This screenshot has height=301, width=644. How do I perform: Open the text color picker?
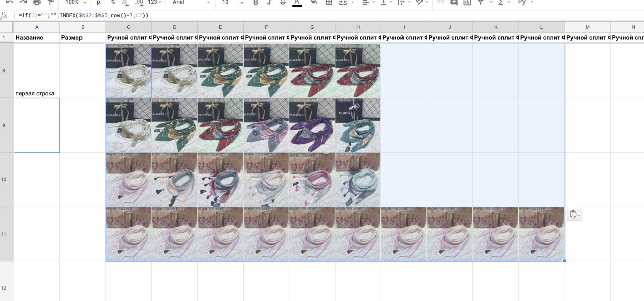click(297, 3)
